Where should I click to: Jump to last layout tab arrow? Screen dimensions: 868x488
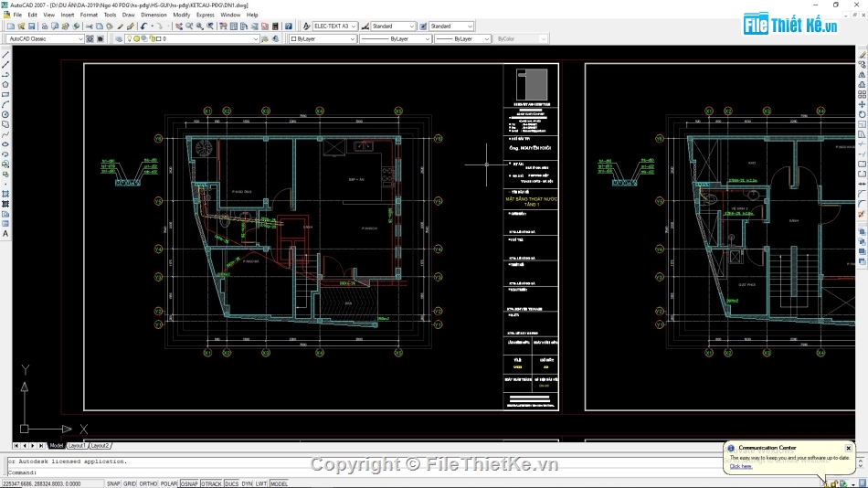(41, 445)
